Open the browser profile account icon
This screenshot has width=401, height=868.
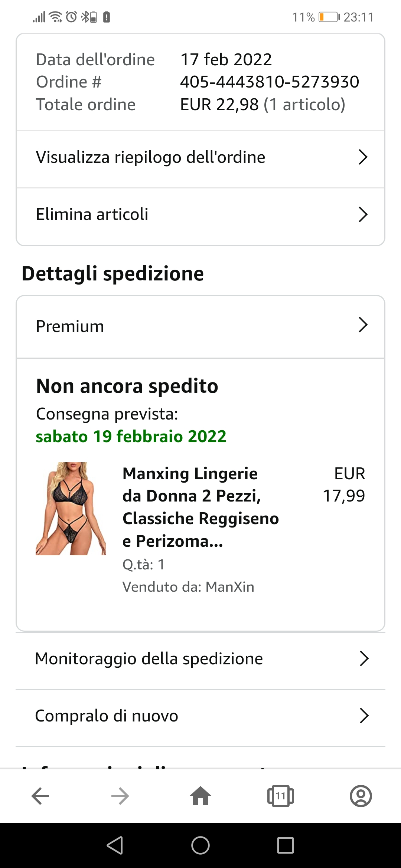[x=361, y=796]
